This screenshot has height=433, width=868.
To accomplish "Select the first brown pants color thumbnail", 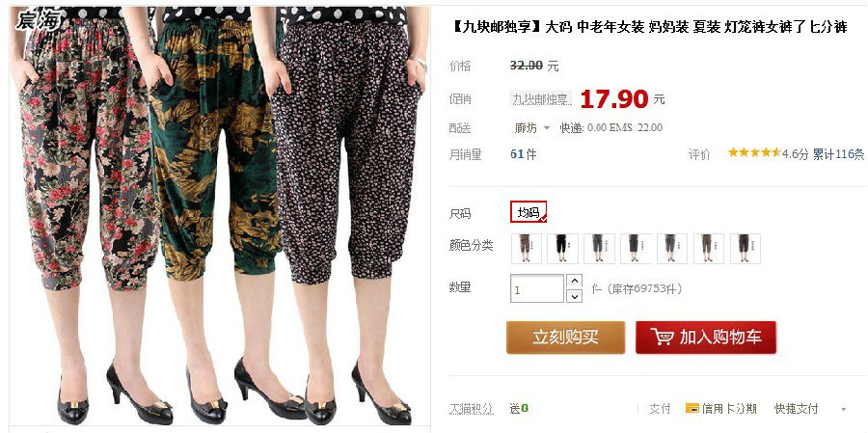I will click(526, 249).
